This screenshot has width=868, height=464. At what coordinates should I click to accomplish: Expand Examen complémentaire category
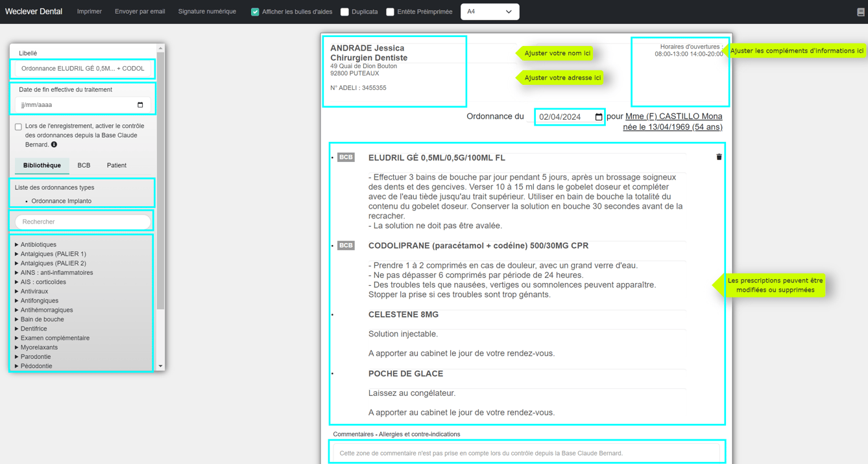(52, 338)
